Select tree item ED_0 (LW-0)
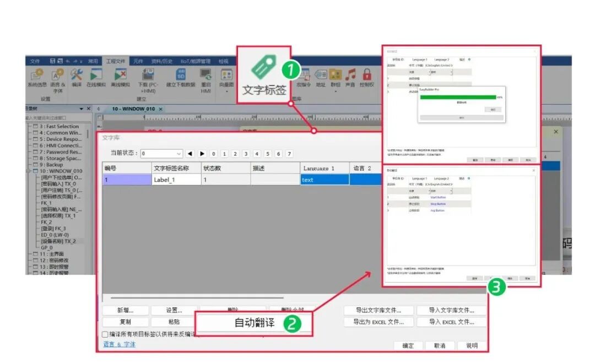 [55, 235]
